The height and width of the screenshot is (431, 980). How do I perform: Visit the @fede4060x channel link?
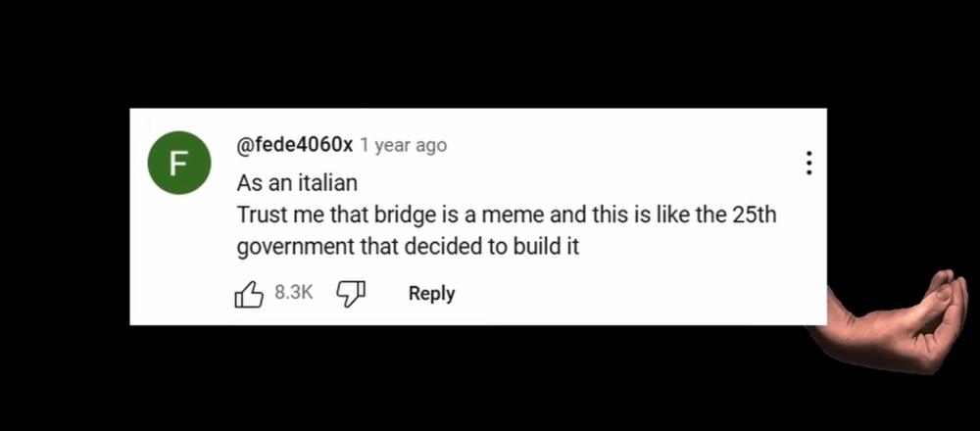click(x=295, y=145)
